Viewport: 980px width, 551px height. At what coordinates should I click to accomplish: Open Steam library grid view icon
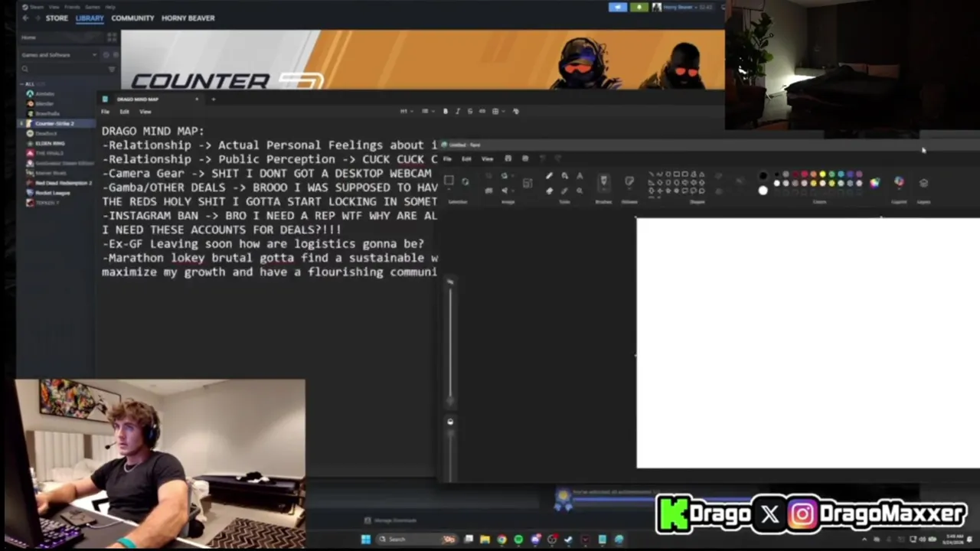[112, 37]
